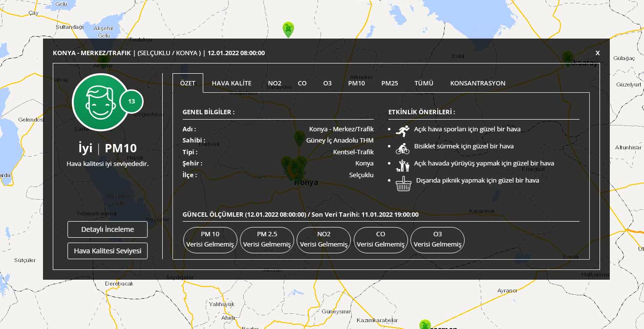Screen dimensions: 644x329
Task: Click the green map marker near Karaman
Action: point(425,325)
